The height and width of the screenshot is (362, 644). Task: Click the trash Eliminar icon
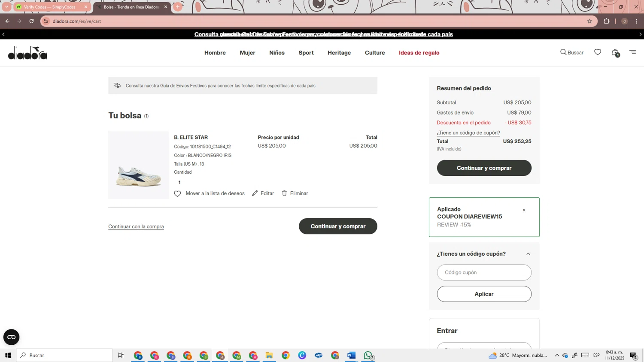click(x=284, y=193)
